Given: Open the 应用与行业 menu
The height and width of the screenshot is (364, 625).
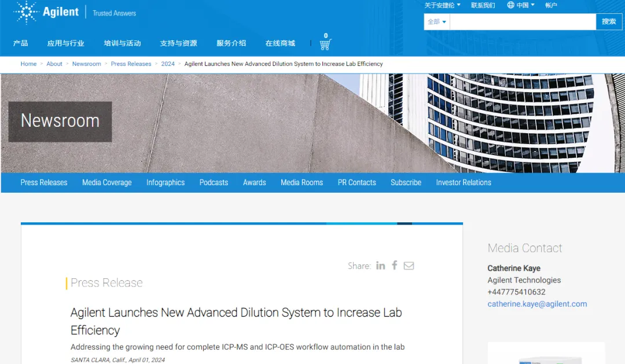Looking at the screenshot, I should tap(66, 43).
